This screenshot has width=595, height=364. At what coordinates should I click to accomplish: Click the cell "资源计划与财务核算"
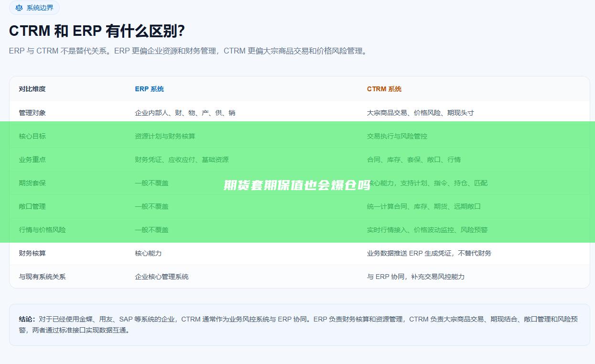click(x=165, y=136)
